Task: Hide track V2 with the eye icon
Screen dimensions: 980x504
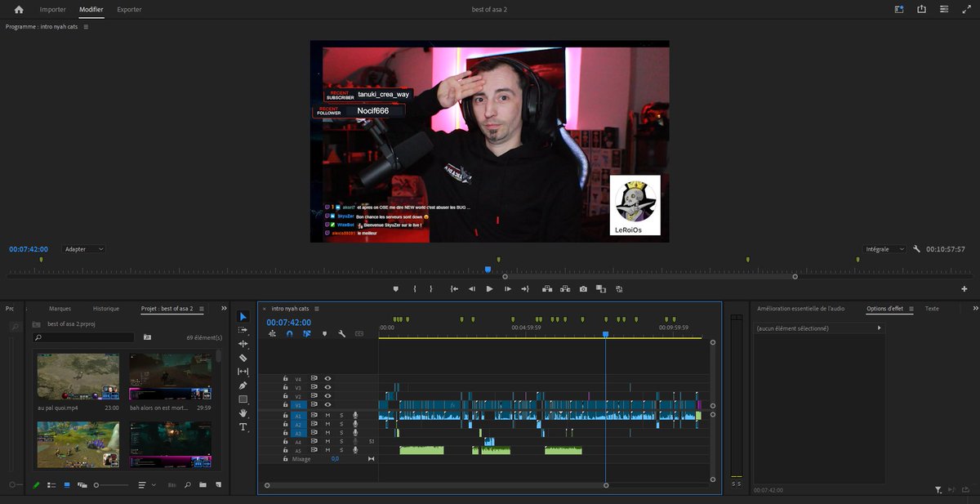Action: coord(327,396)
